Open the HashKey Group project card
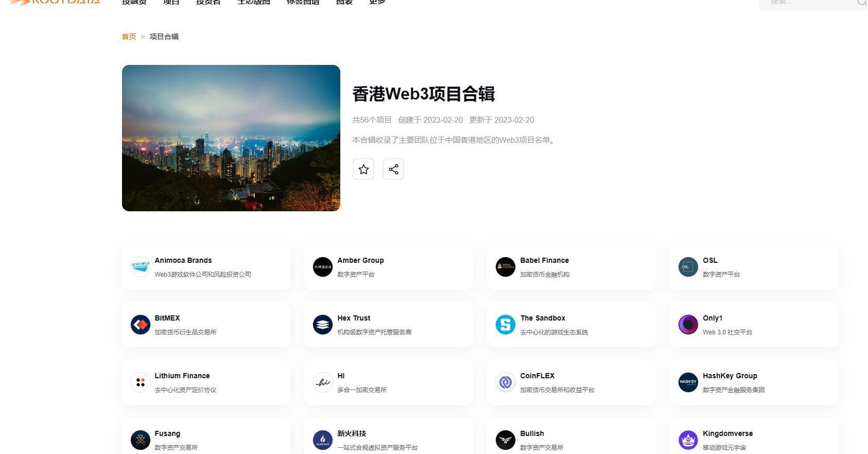The width and height of the screenshot is (868, 454). pos(754,382)
